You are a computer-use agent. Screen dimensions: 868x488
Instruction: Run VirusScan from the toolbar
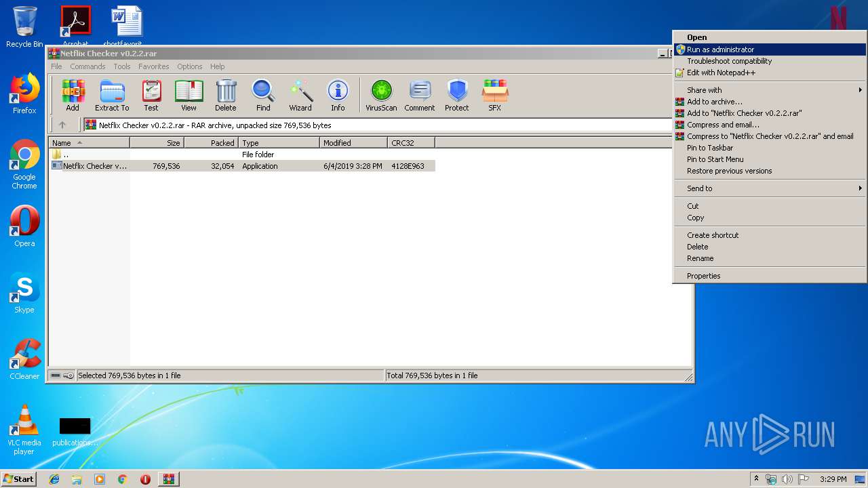pyautogui.click(x=381, y=96)
